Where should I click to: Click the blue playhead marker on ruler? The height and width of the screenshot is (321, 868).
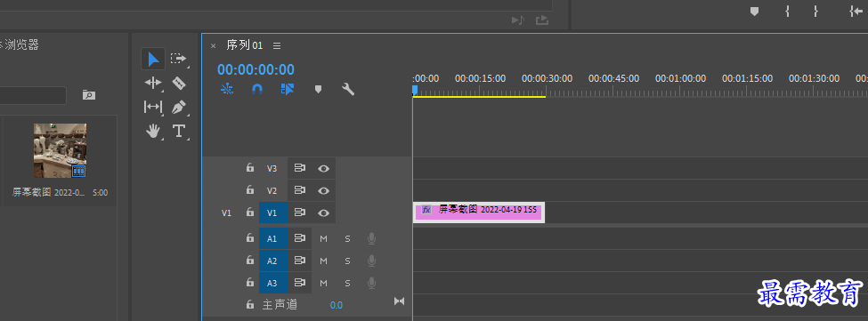point(415,90)
